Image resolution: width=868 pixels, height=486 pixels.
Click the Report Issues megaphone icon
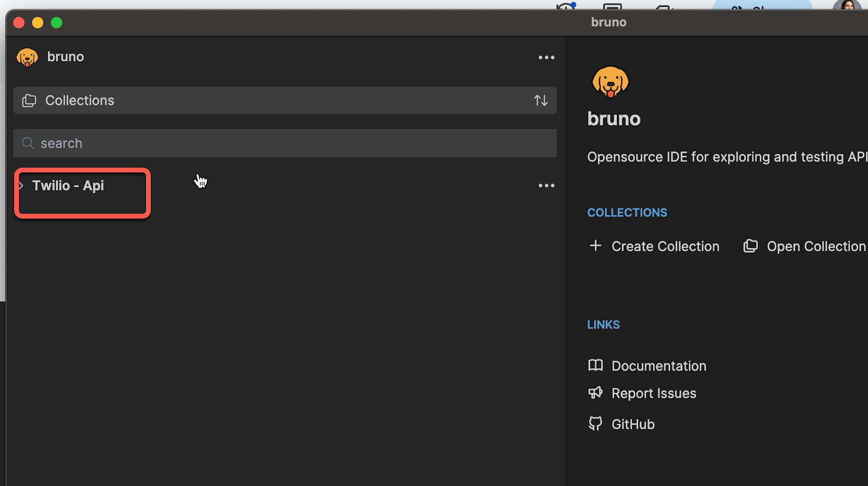(596, 393)
